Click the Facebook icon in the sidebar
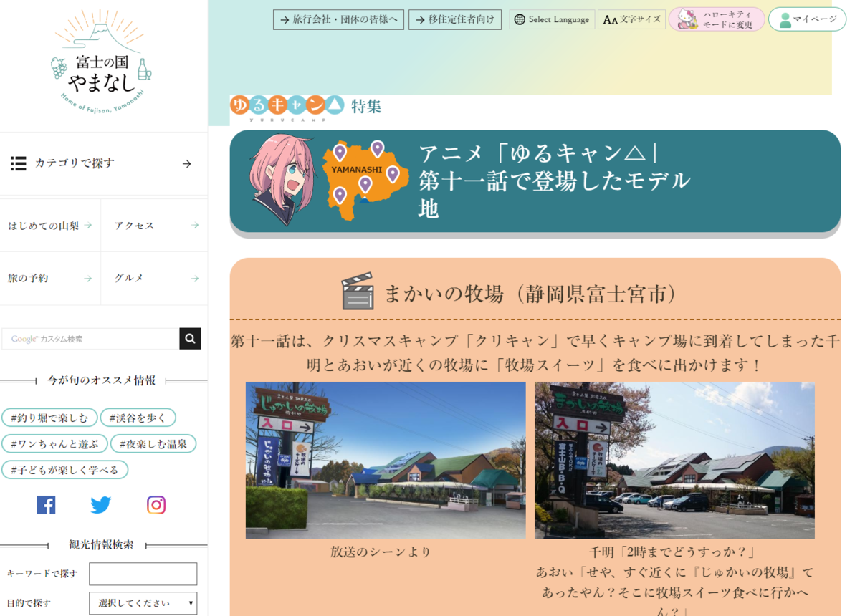 click(x=46, y=504)
